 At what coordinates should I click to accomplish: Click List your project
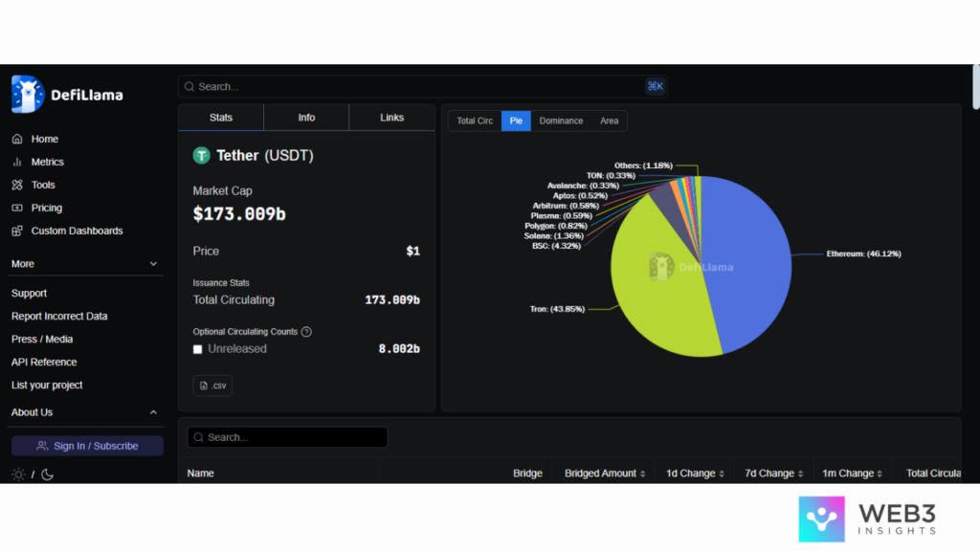click(47, 386)
